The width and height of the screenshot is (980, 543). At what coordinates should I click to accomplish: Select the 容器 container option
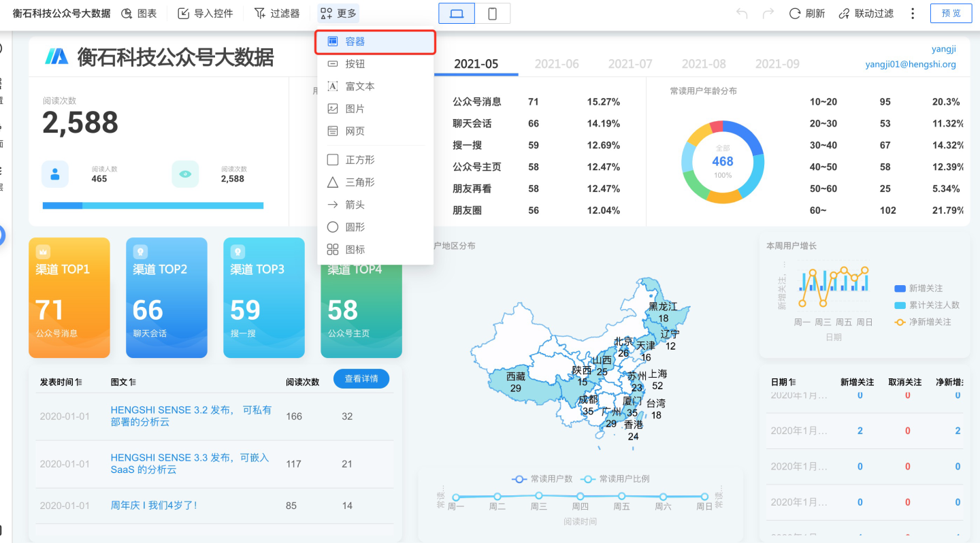click(375, 42)
